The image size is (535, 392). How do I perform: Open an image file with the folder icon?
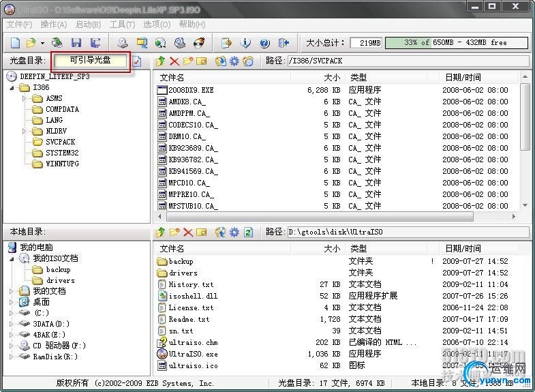[x=31, y=43]
